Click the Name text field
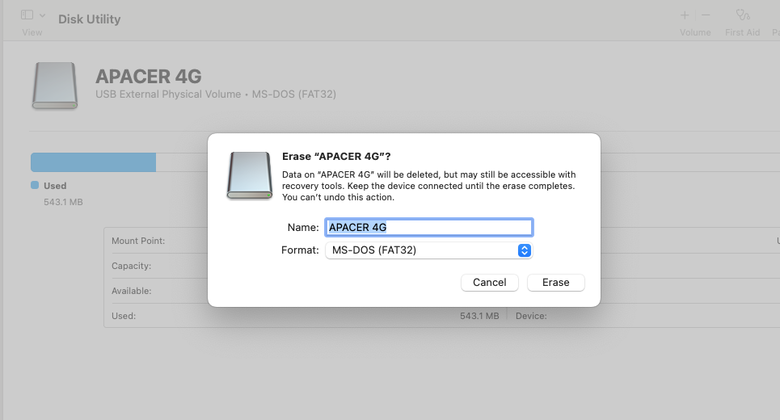Viewport: 780px width, 420px height. click(x=429, y=227)
